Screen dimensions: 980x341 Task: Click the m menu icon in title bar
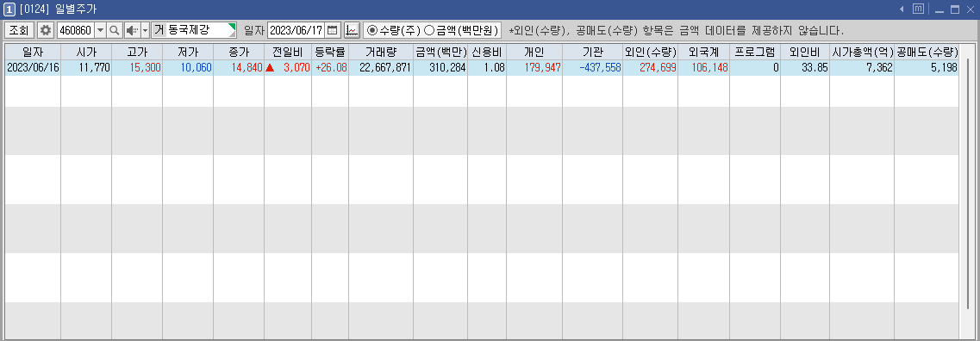(x=918, y=9)
